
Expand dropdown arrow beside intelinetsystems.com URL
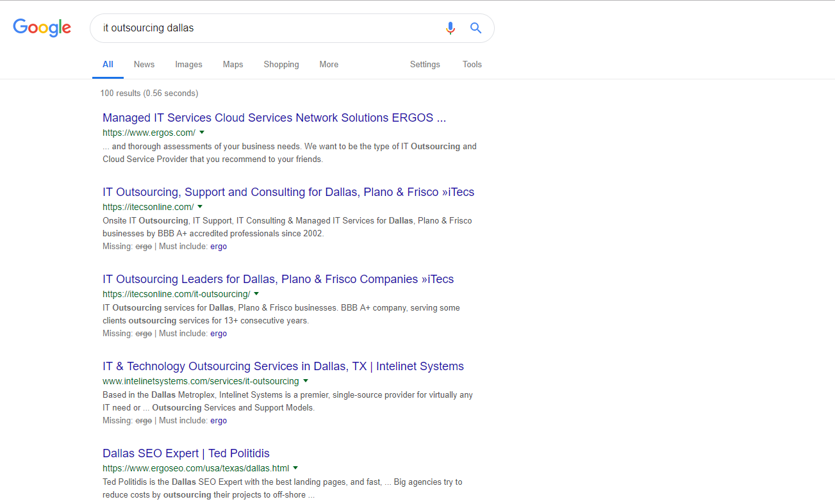click(x=306, y=381)
